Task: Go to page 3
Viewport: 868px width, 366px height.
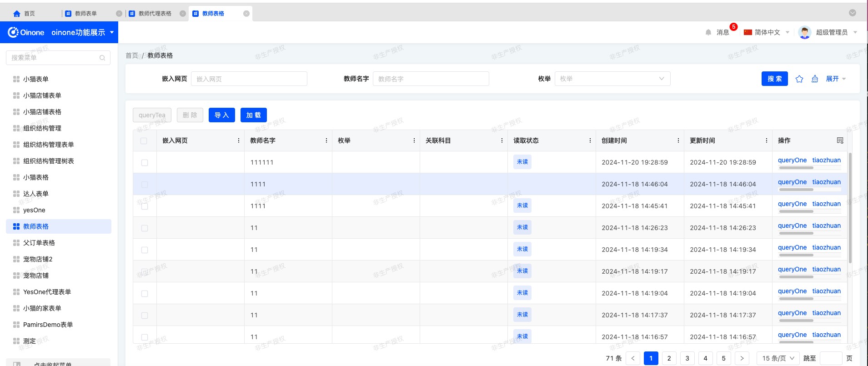Action: (x=687, y=358)
